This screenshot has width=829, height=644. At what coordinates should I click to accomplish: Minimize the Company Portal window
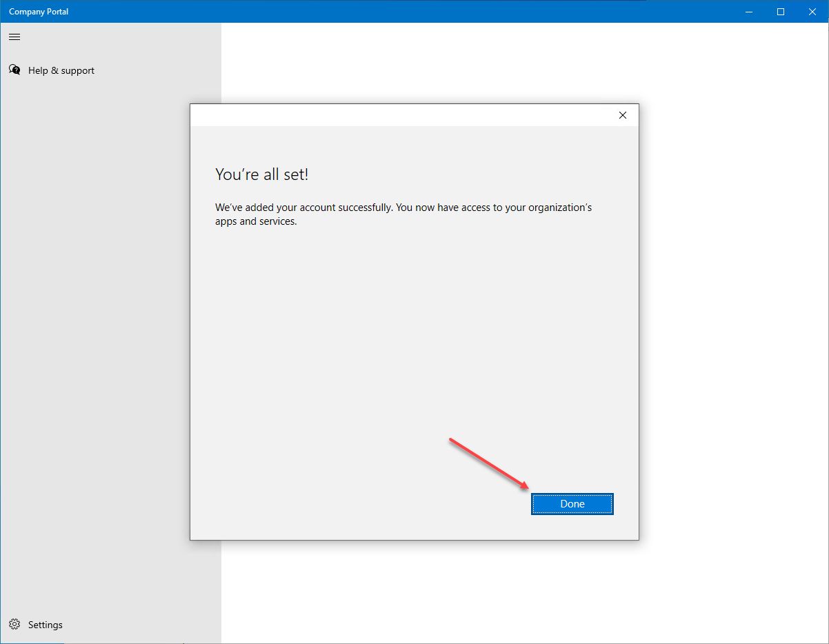(749, 11)
